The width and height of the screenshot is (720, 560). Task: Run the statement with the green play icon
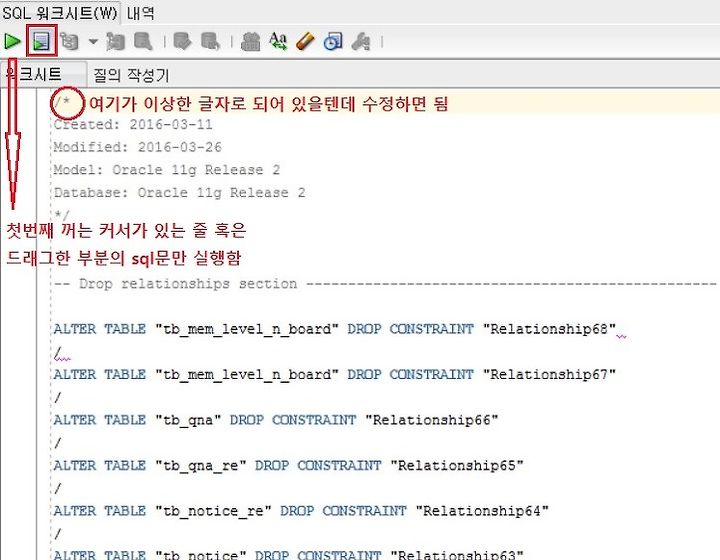pos(12,41)
